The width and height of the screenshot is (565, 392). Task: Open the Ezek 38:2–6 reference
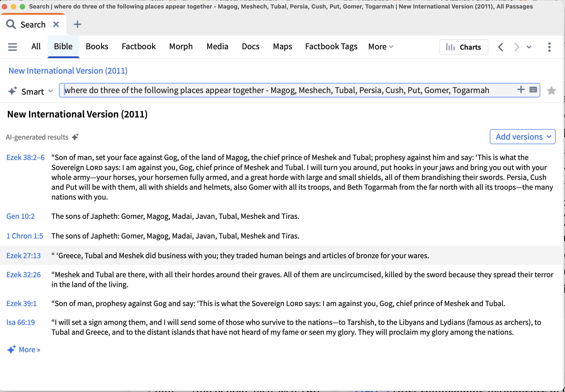(25, 157)
